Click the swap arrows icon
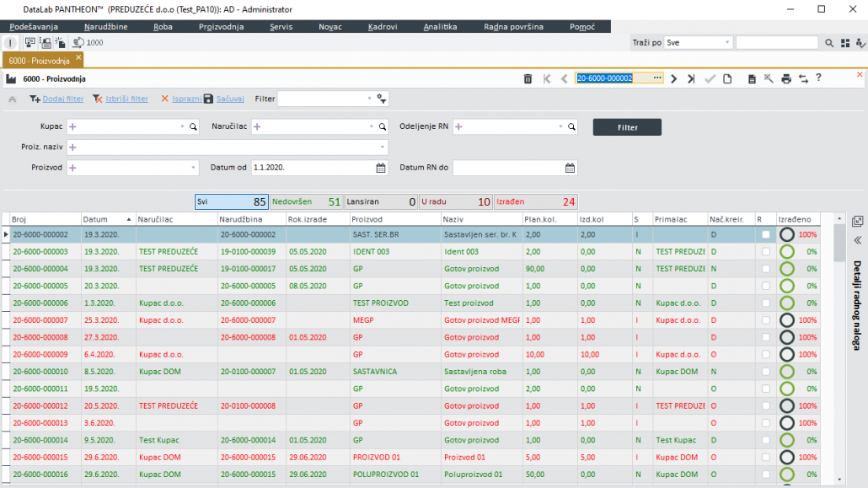868x488 pixels. [803, 78]
